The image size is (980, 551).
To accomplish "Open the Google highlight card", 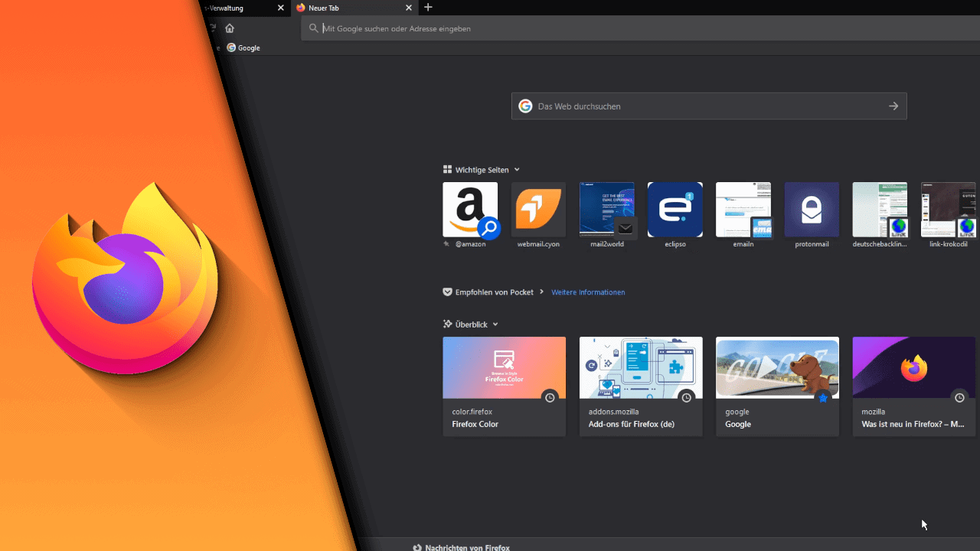I will 777,386.
